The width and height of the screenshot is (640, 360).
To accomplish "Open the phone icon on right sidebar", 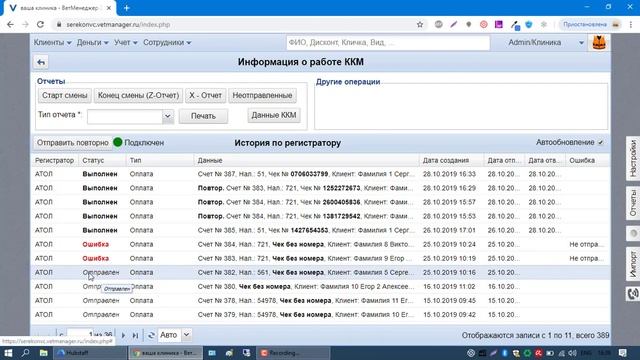I will 633,293.
